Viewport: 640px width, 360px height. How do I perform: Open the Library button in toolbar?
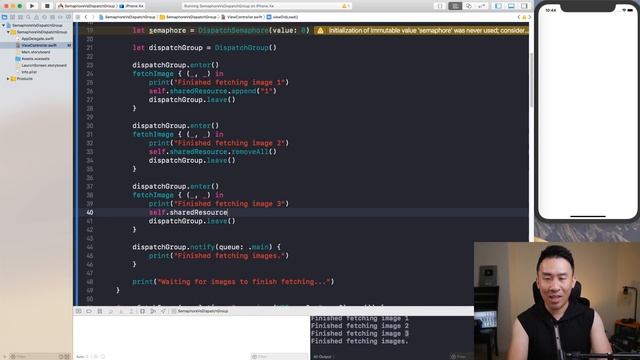(x=440, y=6)
